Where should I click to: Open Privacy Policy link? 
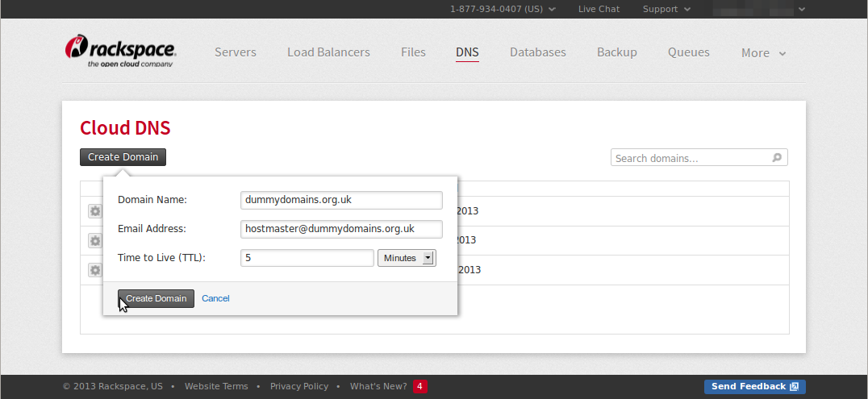299,386
